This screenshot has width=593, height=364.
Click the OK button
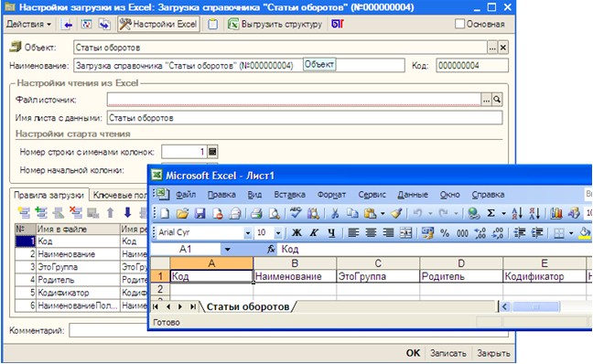click(413, 353)
